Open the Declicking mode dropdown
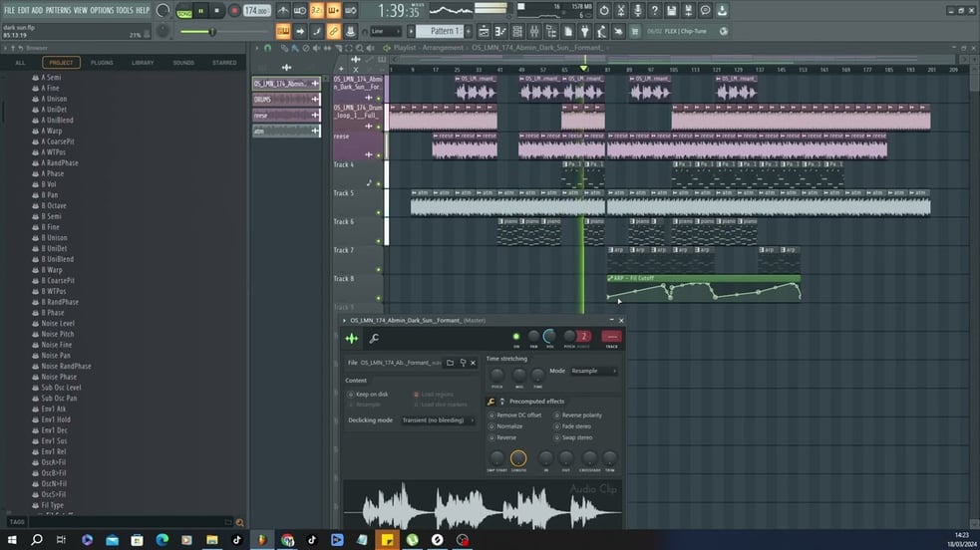This screenshot has height=550, width=980. [x=438, y=420]
